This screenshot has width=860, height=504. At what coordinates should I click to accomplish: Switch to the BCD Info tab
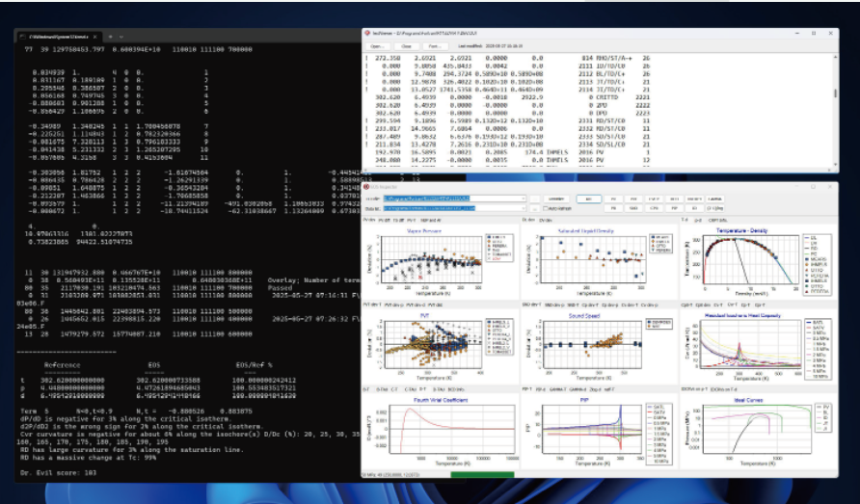click(456, 389)
